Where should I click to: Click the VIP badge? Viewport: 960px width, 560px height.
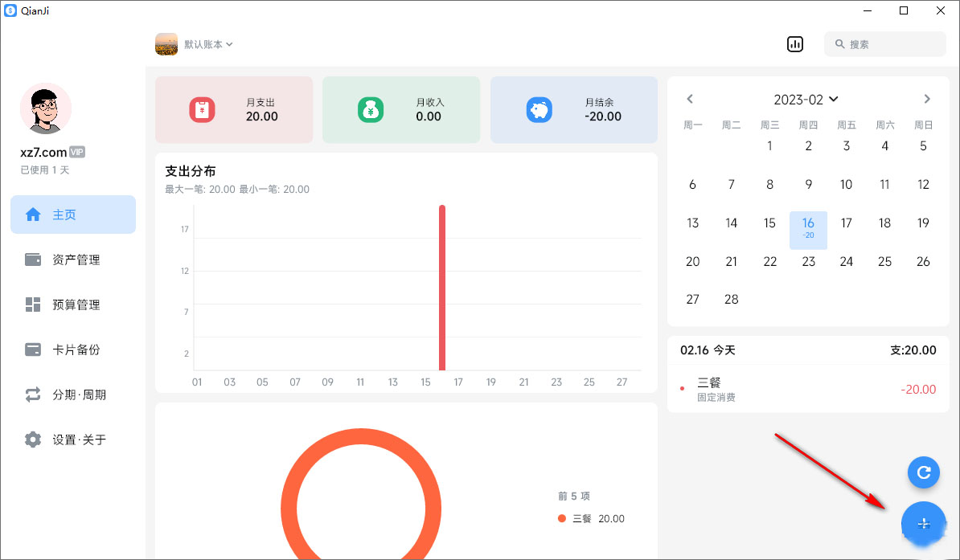click(x=77, y=152)
